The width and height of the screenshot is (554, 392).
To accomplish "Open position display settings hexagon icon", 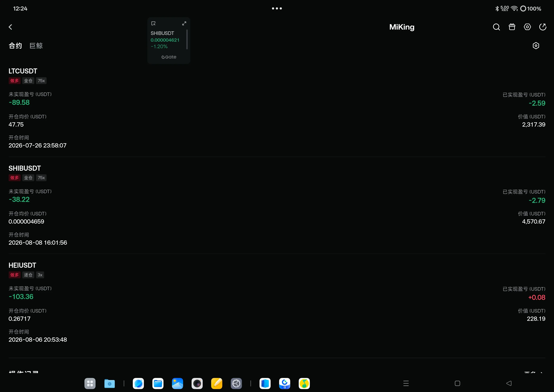I will 536,46.
